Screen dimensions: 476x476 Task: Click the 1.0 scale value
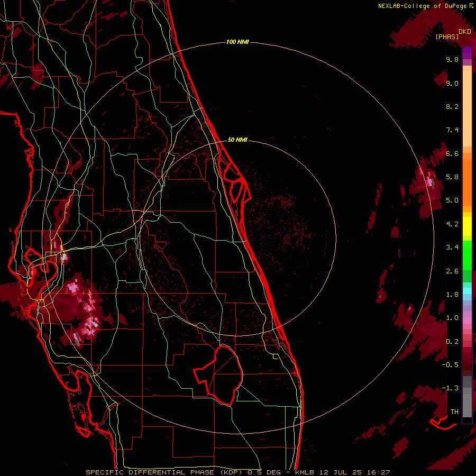point(452,318)
